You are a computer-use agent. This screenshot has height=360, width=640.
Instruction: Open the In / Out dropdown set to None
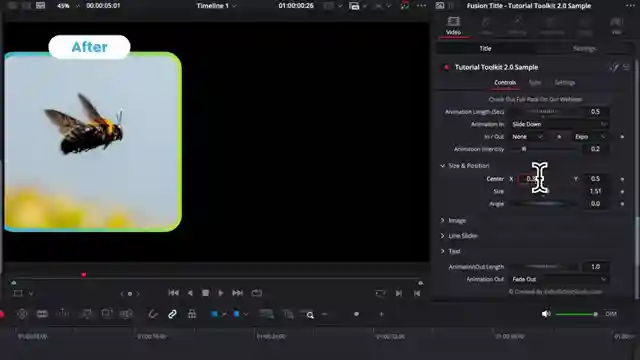pos(527,137)
